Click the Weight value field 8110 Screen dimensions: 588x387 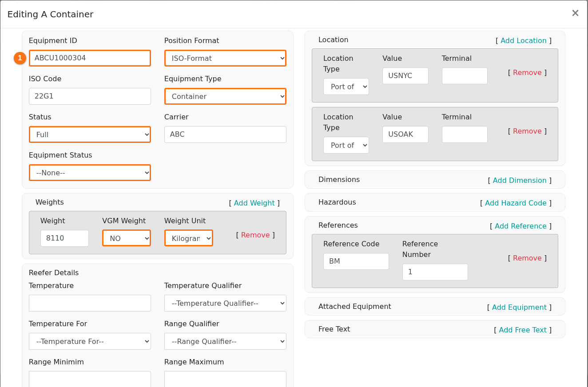click(64, 238)
